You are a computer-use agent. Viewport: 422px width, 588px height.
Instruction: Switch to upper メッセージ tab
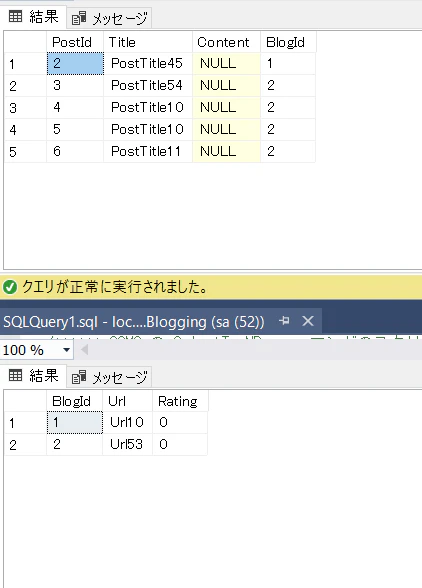[x=110, y=18]
